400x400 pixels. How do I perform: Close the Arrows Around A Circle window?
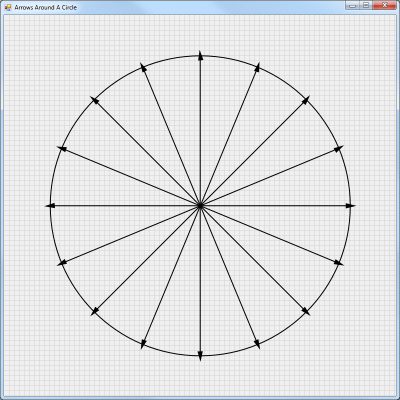tap(384, 5)
